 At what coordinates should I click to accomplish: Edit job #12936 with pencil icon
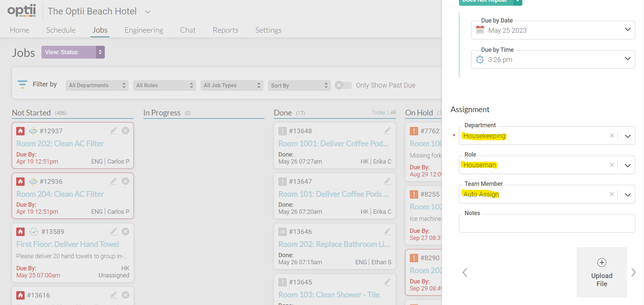[x=114, y=181]
